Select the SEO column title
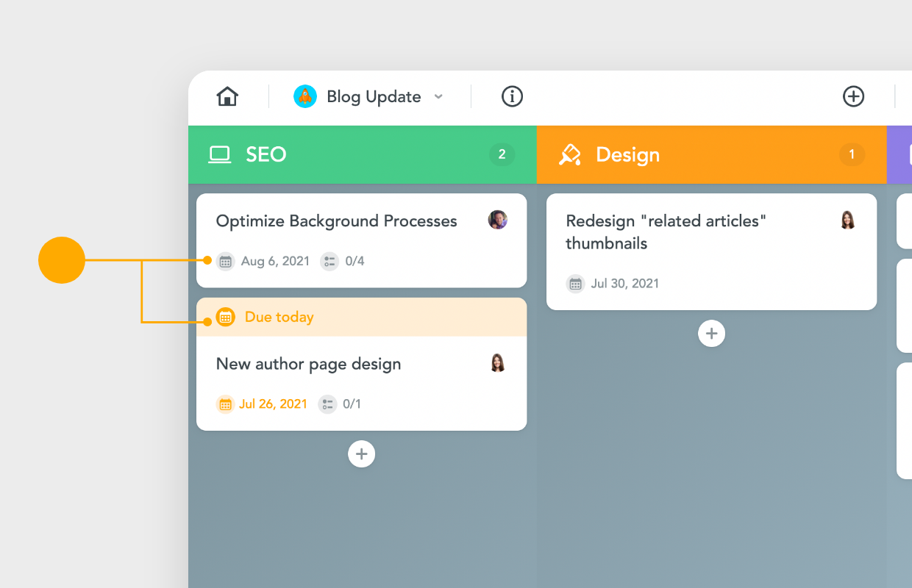Viewport: 912px width, 588px height. pyautogui.click(x=266, y=154)
